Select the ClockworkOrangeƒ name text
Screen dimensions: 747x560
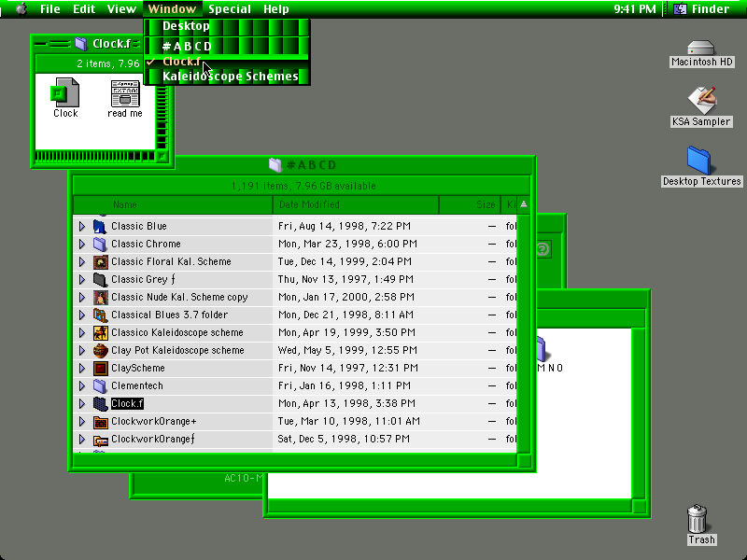point(153,439)
